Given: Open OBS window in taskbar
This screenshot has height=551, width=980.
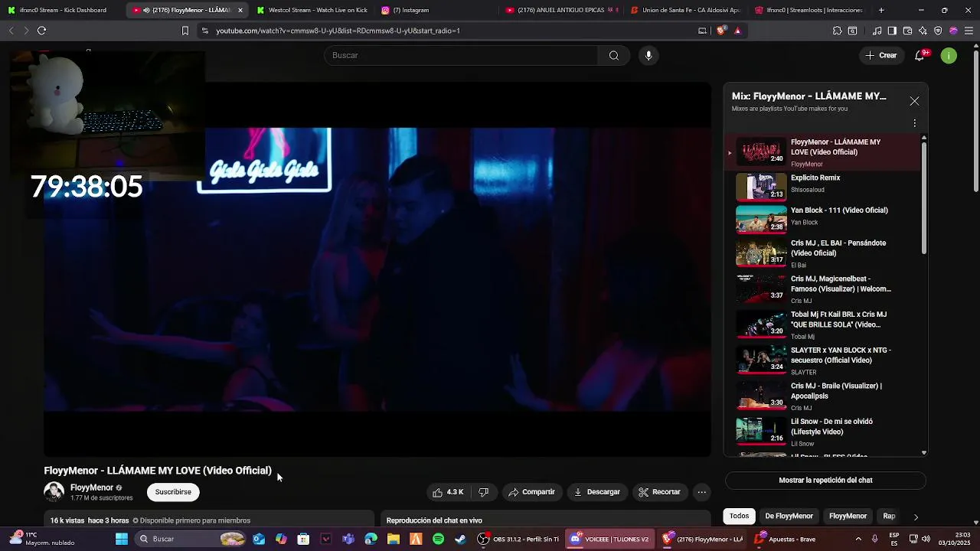Looking at the screenshot, I should click(518, 539).
